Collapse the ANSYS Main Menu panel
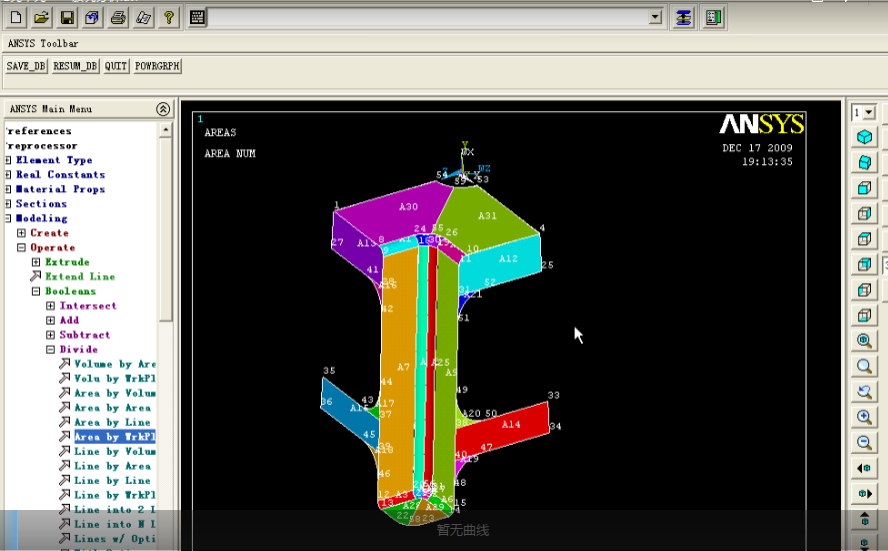 tap(163, 109)
